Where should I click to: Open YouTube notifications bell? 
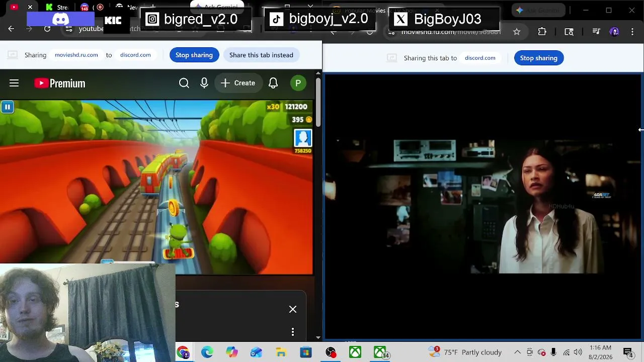tap(273, 83)
